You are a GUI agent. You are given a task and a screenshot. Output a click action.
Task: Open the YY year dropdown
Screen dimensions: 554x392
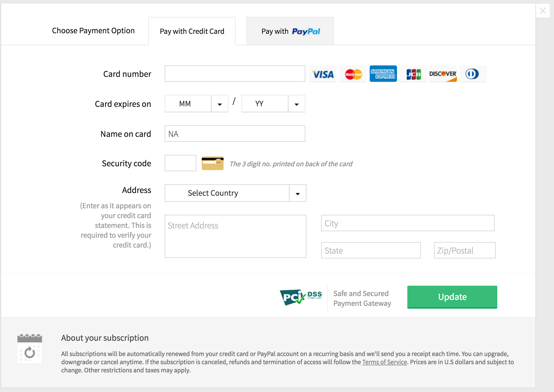(296, 104)
